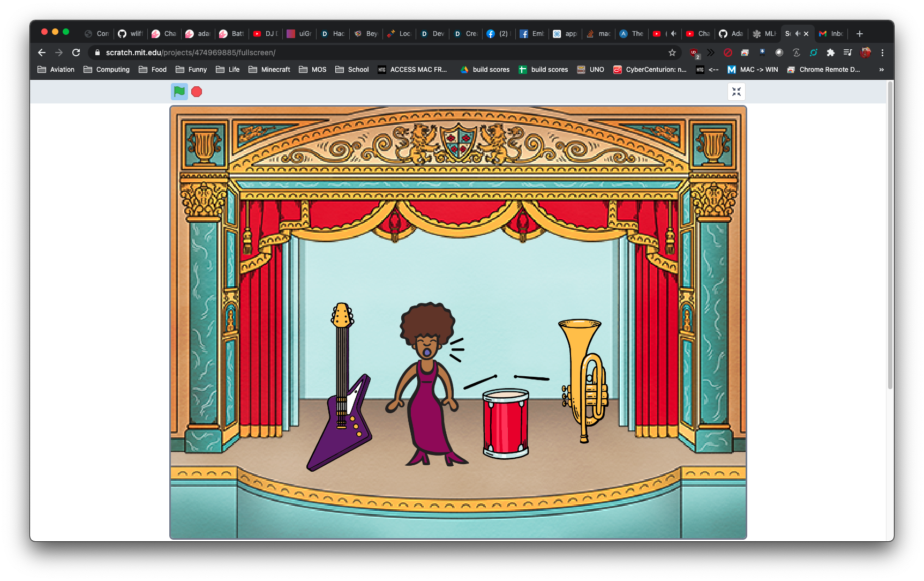Open the media controls playlist icon
Image resolution: width=924 pixels, height=581 pixels.
point(847,53)
